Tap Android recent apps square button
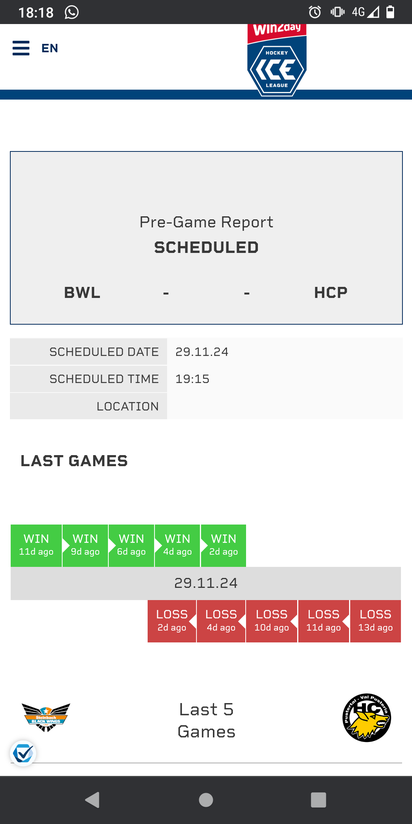412x824 pixels. point(318,800)
